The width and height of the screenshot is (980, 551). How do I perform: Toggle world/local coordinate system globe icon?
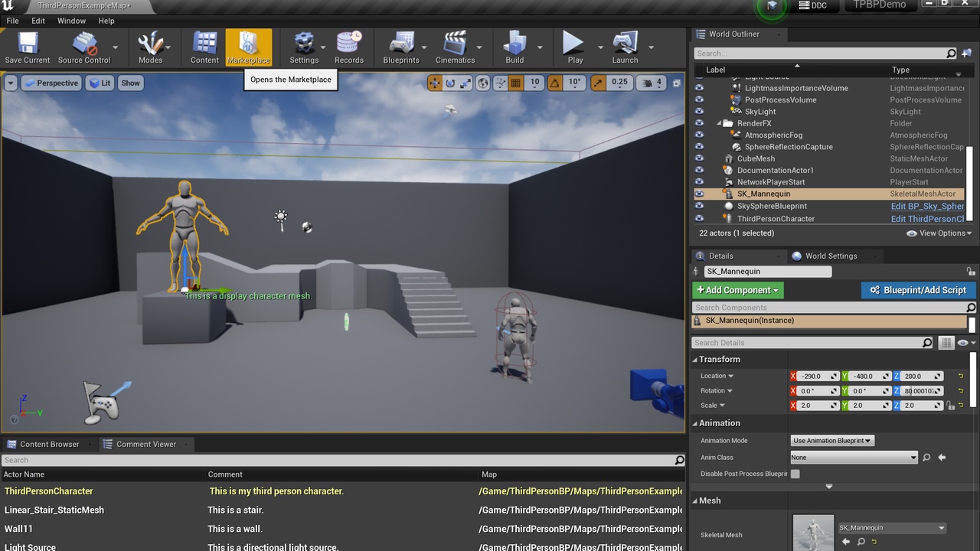coord(483,83)
